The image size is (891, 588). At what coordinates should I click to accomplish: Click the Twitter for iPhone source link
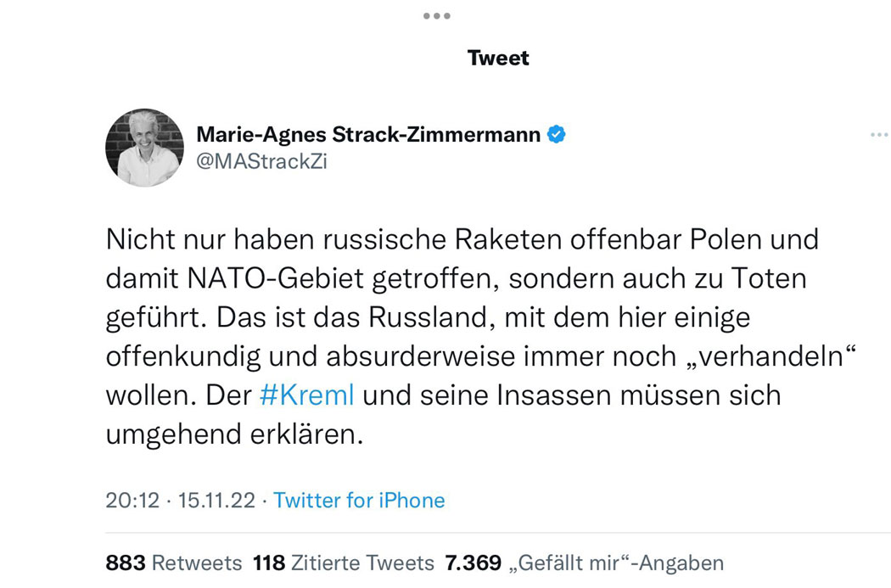(359, 501)
